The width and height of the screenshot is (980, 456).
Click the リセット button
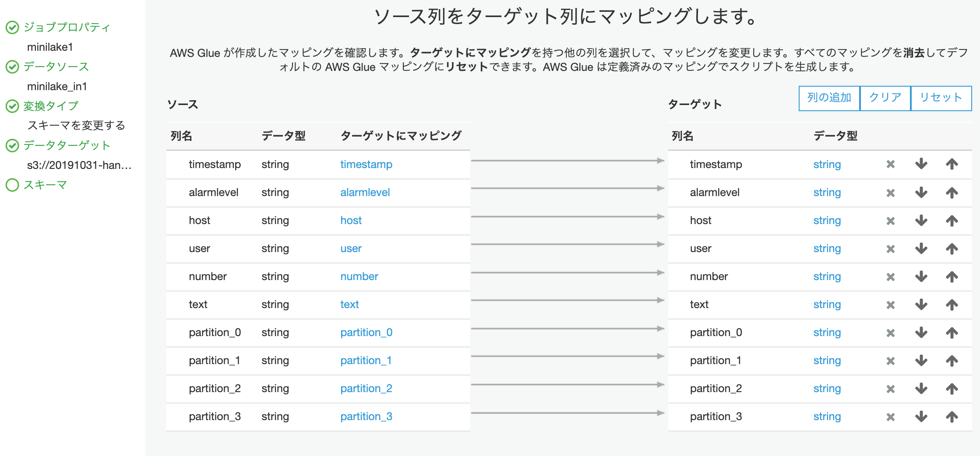(941, 98)
